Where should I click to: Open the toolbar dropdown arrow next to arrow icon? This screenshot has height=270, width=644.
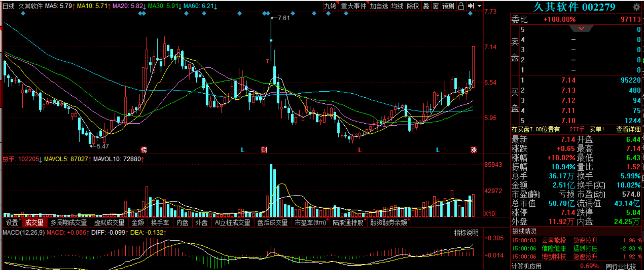tap(479, 6)
